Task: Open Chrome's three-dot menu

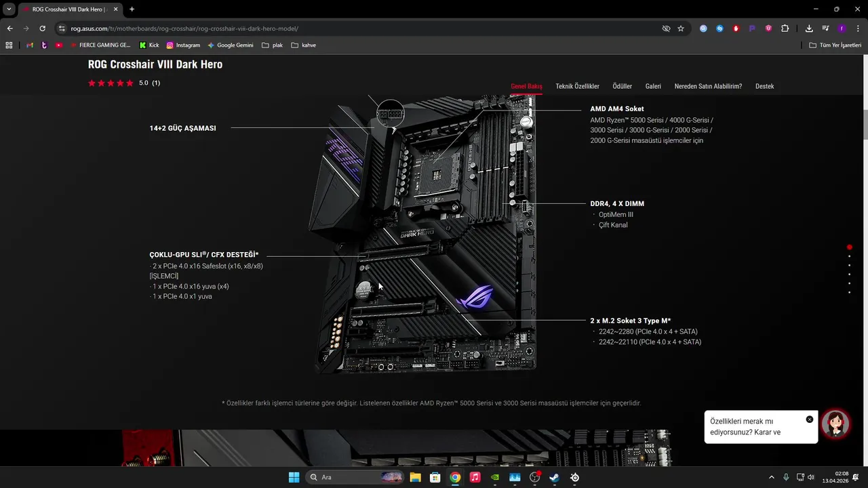Action: tap(857, 28)
